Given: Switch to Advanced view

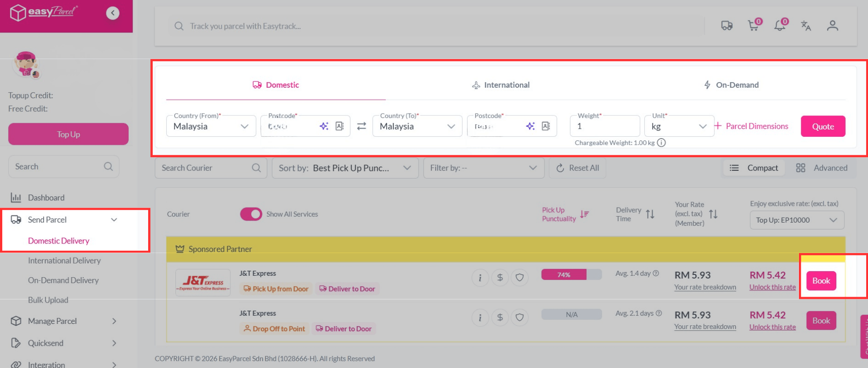Looking at the screenshot, I should (x=822, y=168).
